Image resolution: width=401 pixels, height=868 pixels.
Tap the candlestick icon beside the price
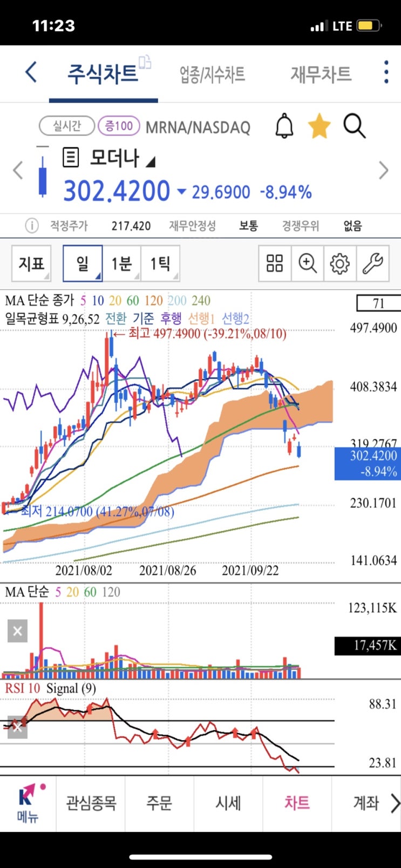(43, 171)
